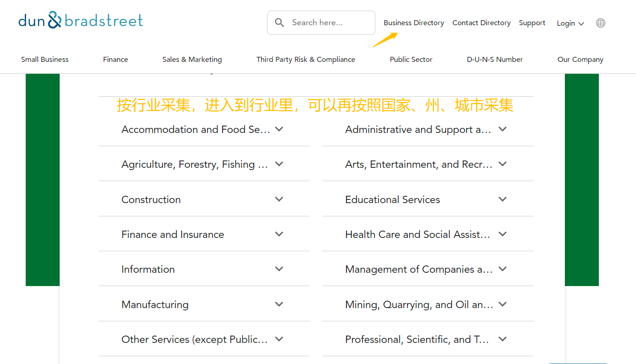Viewport: 636px width, 364px height.
Task: Open the Business Directory link
Action: [414, 23]
